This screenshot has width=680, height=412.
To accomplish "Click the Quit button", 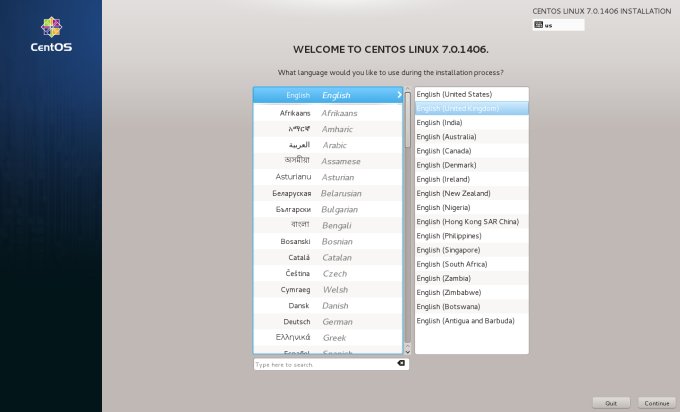I will click(611, 403).
